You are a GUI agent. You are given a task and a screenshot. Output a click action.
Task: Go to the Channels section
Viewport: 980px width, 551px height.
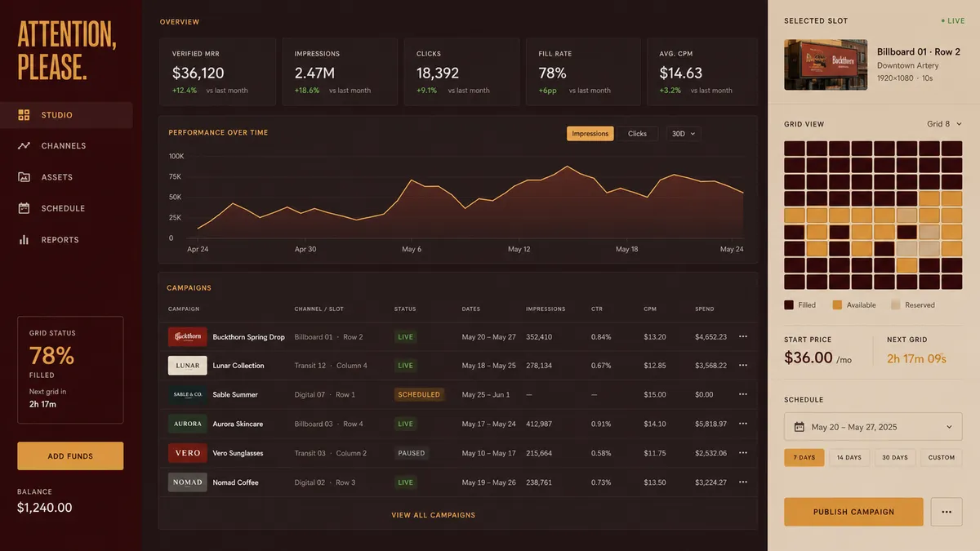click(66, 146)
